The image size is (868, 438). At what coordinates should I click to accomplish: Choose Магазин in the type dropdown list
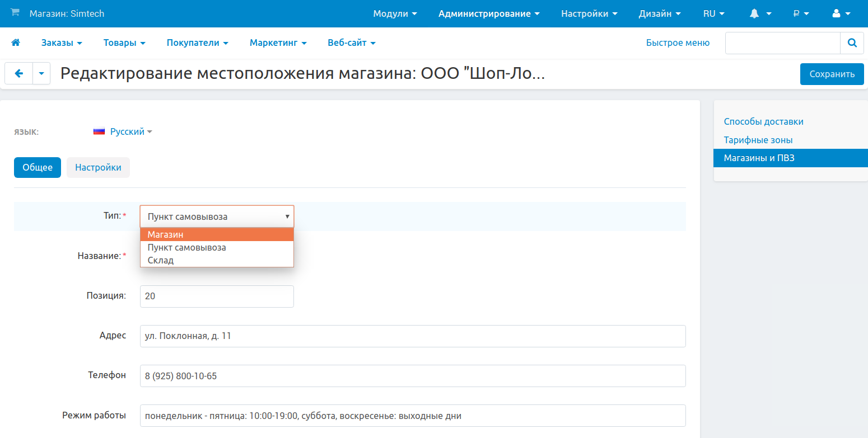point(166,234)
